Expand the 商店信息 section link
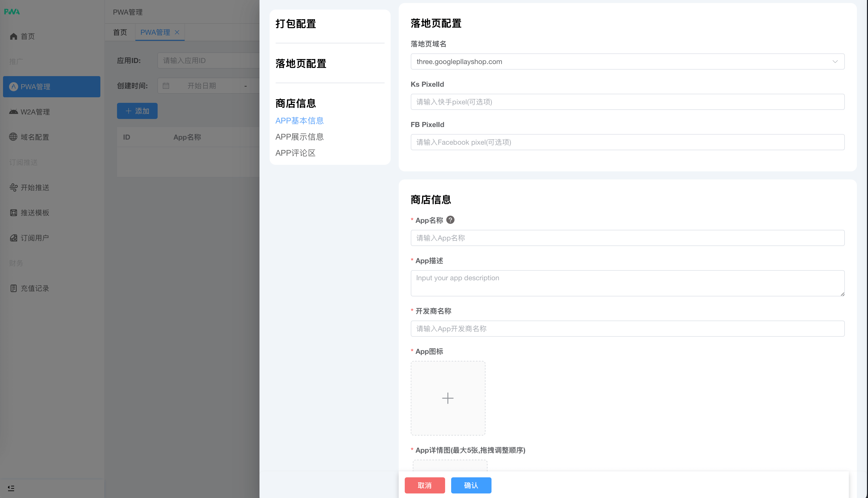This screenshot has height=498, width=868. coord(295,103)
